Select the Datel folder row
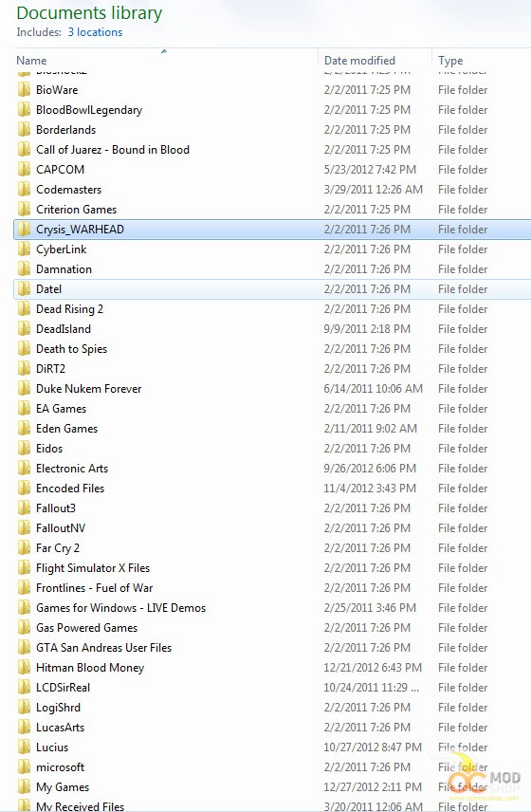 click(x=272, y=289)
